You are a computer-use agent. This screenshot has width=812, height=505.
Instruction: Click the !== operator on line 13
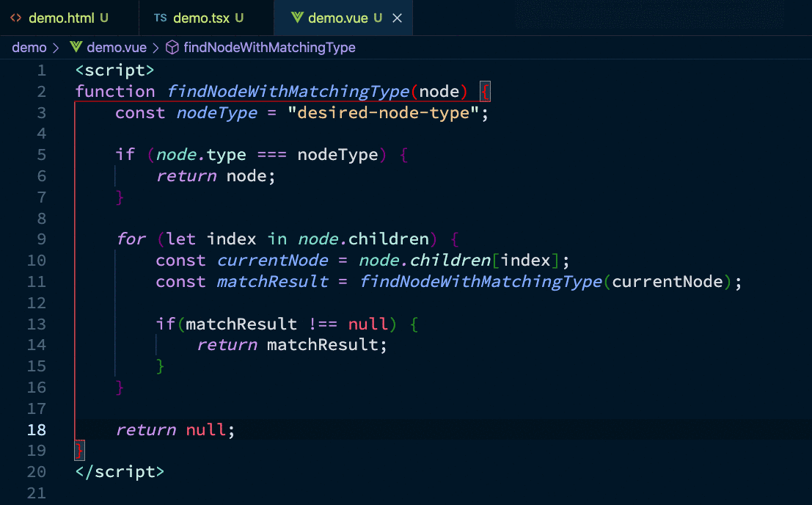tap(323, 324)
